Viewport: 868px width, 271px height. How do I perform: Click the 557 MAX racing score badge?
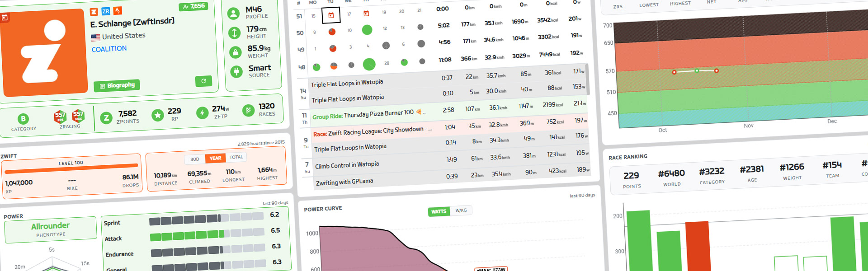point(78,116)
